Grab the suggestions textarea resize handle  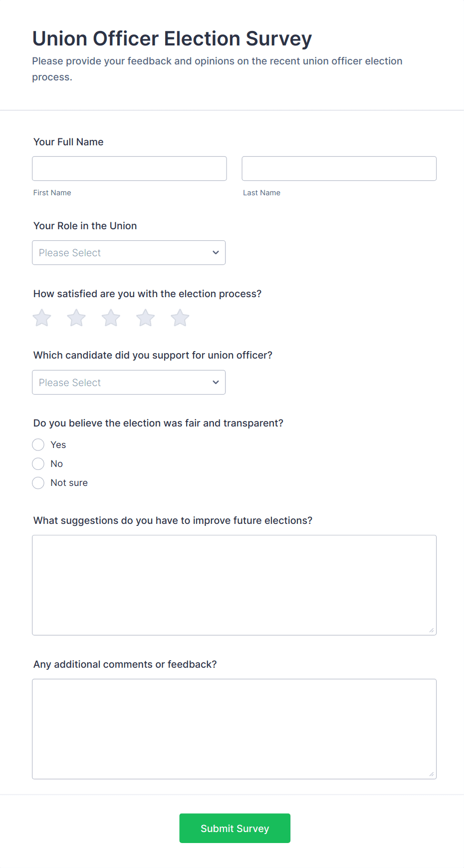tap(432, 630)
